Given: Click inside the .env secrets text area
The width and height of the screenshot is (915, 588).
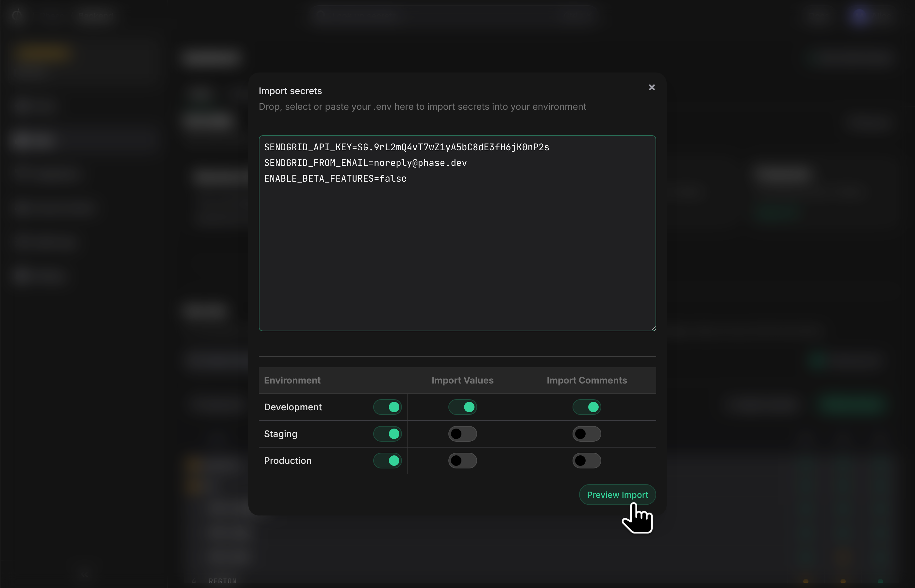Looking at the screenshot, I should [457, 233].
